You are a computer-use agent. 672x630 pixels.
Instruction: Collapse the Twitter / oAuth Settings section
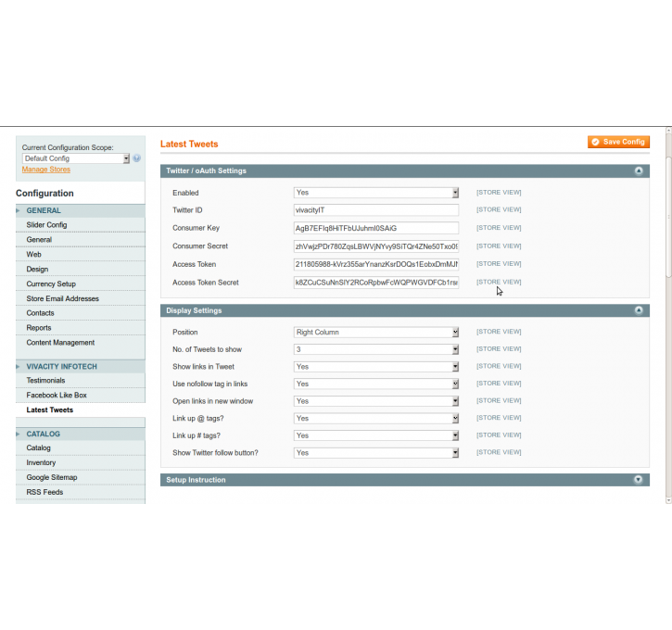(x=639, y=170)
